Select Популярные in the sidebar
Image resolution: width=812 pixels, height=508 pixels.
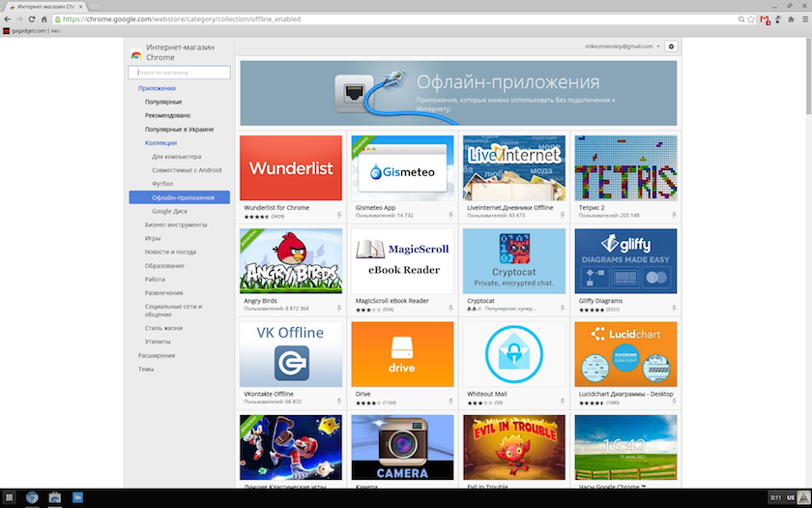point(163,103)
